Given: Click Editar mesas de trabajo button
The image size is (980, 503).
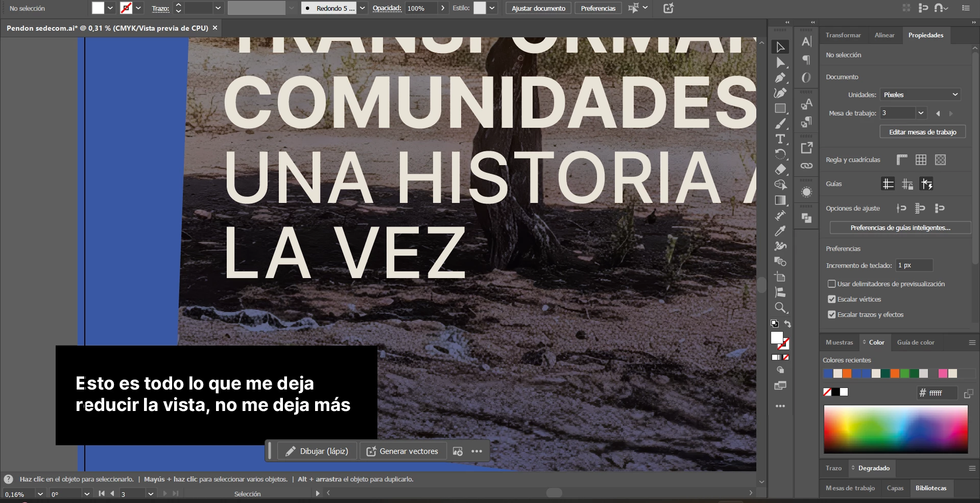Looking at the screenshot, I should 922,132.
